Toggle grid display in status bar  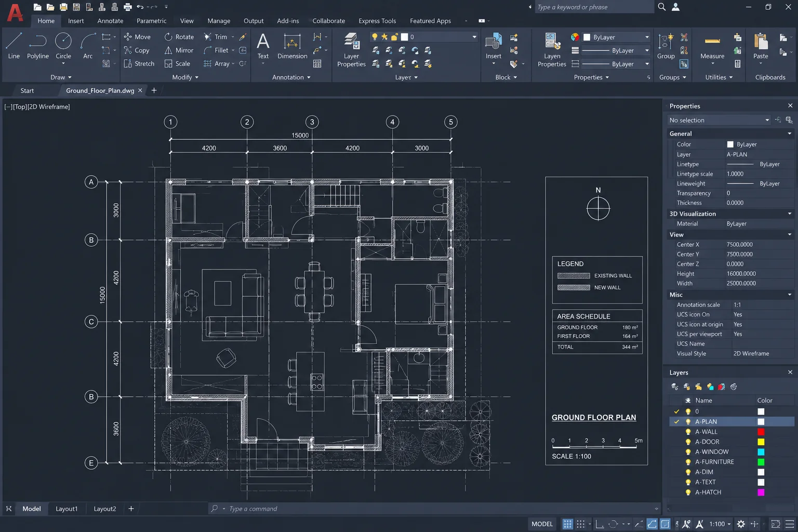(568, 524)
